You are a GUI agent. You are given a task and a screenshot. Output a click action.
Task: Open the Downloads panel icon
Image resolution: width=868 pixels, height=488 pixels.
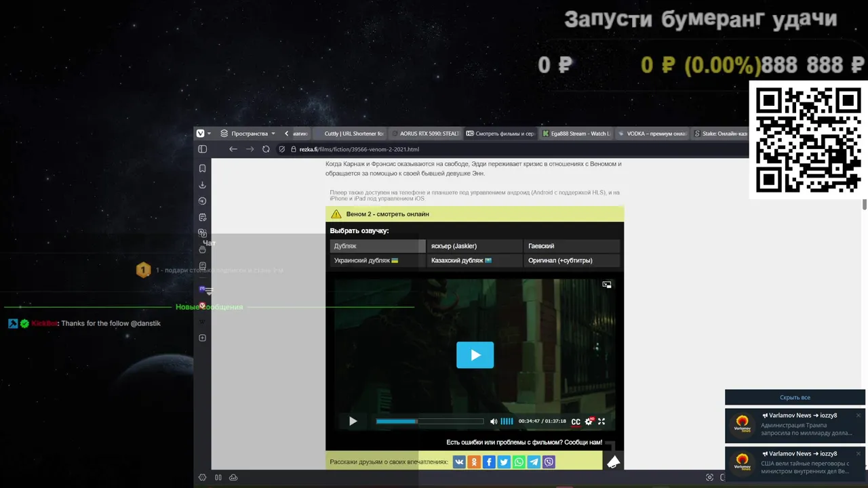(x=202, y=185)
